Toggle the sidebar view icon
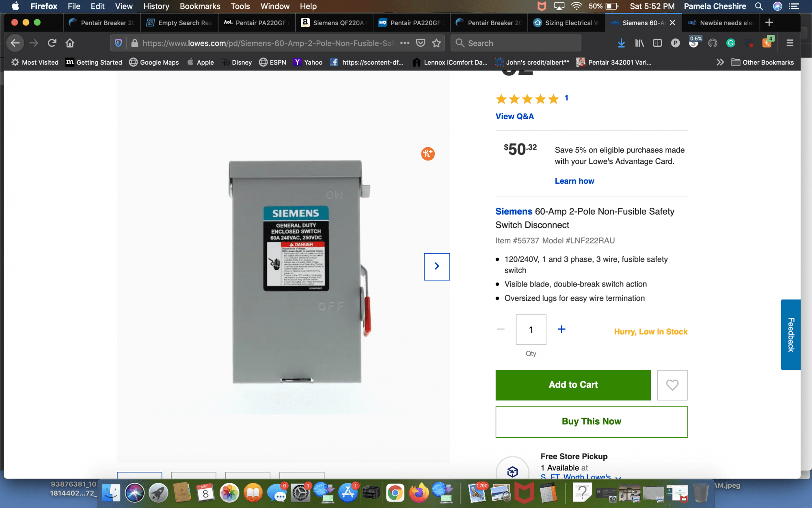The image size is (812, 508). 657,43
